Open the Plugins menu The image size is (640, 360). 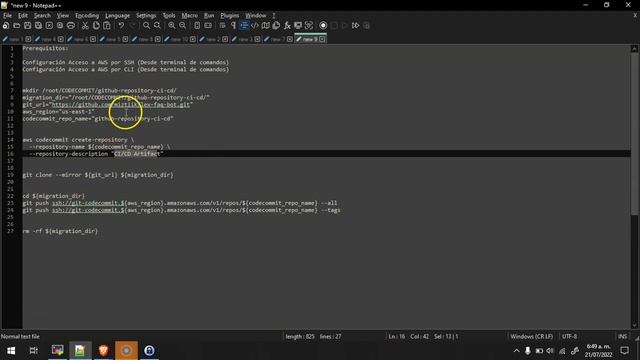coord(229,16)
